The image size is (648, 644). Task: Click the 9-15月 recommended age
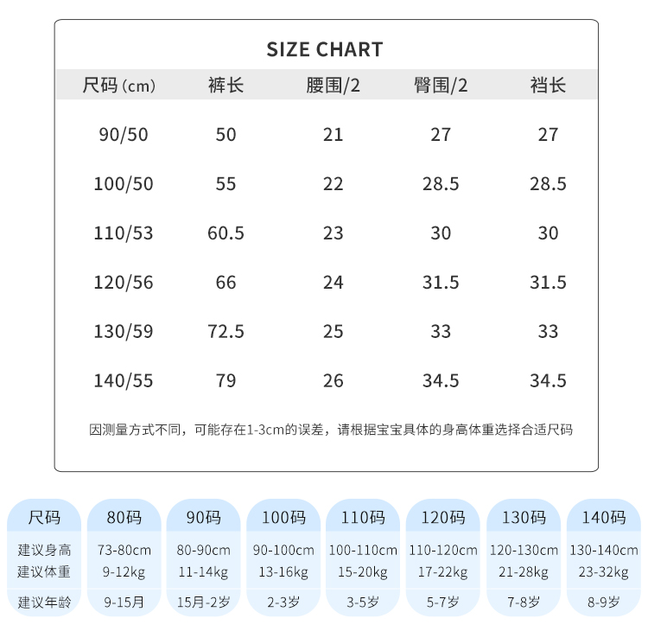pos(124,603)
